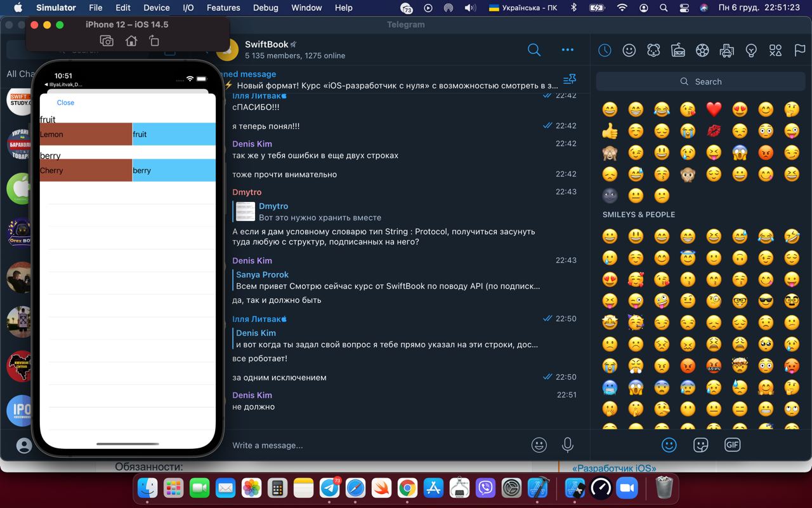The width and height of the screenshot is (812, 508).
Task: Select the Food burger emoji category
Action: [x=678, y=50]
